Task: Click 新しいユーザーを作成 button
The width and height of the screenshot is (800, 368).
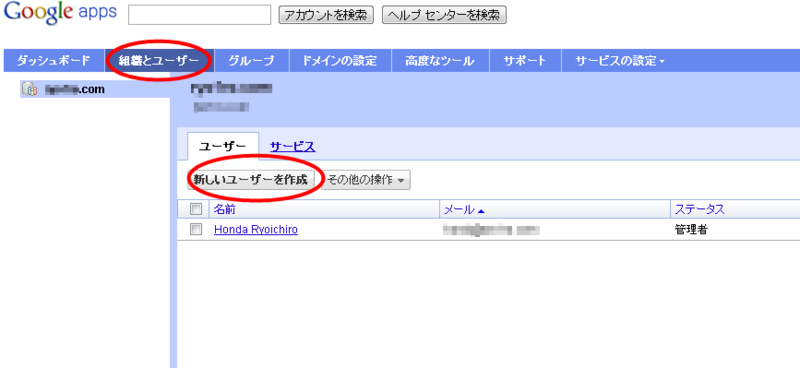Action: click(251, 180)
